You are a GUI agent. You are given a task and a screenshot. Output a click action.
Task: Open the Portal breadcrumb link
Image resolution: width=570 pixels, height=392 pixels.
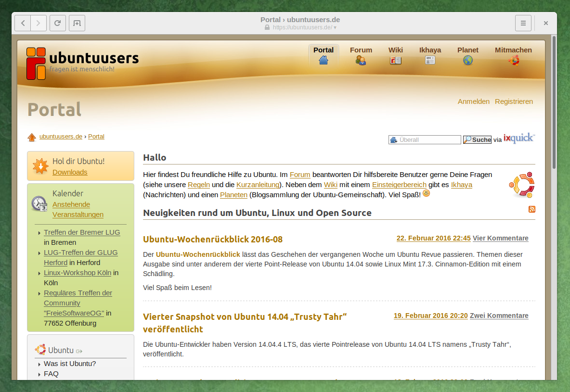[96, 137]
